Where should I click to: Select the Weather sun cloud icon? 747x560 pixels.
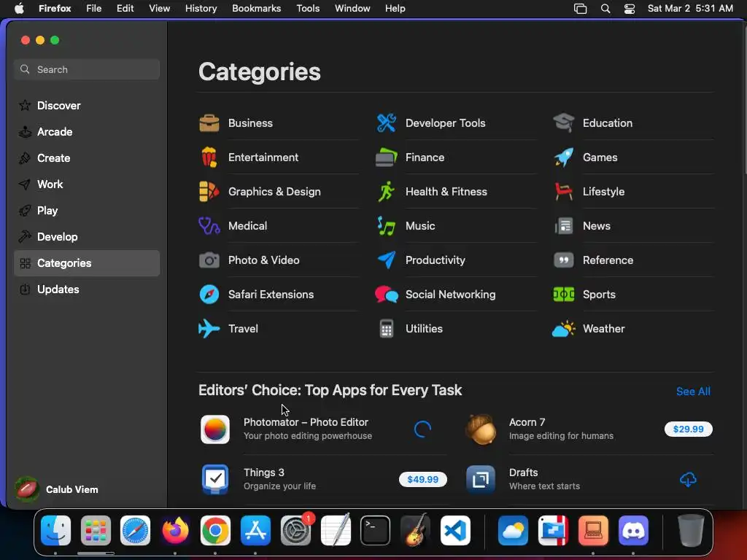click(564, 329)
